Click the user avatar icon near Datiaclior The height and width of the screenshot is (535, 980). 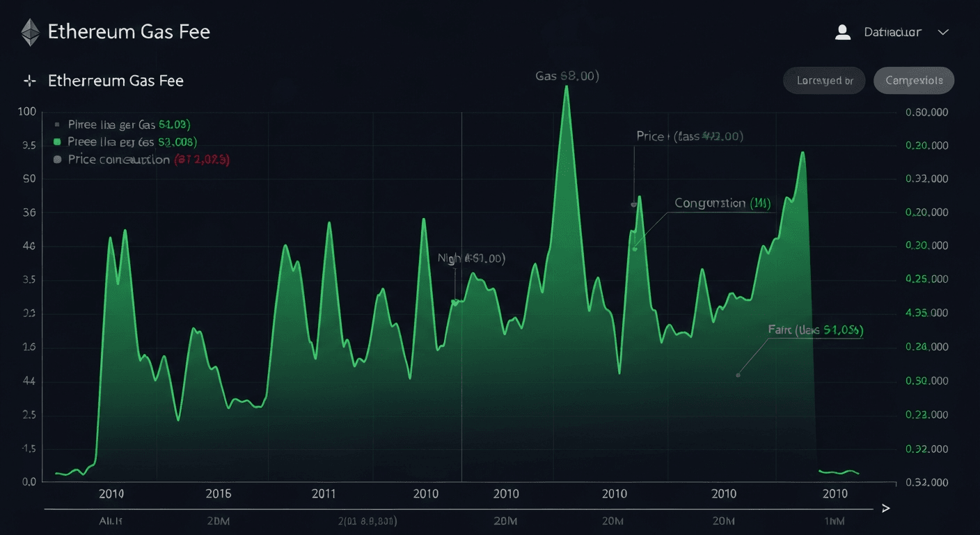click(x=842, y=31)
